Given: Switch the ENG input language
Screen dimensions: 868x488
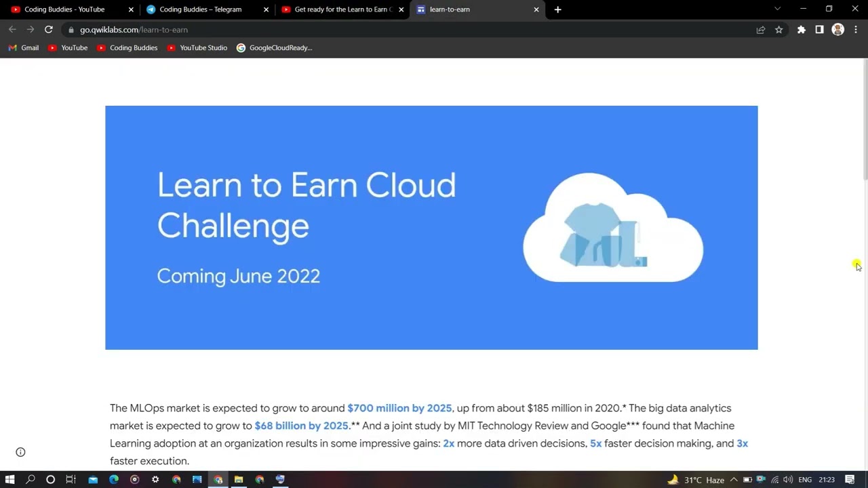Looking at the screenshot, I should click(x=805, y=480).
